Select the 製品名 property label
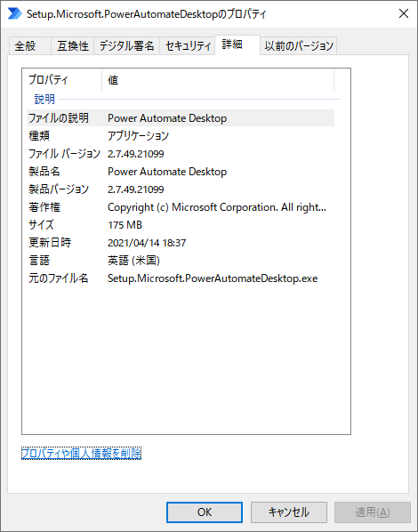Viewport: 418px width, 532px height. coord(44,172)
